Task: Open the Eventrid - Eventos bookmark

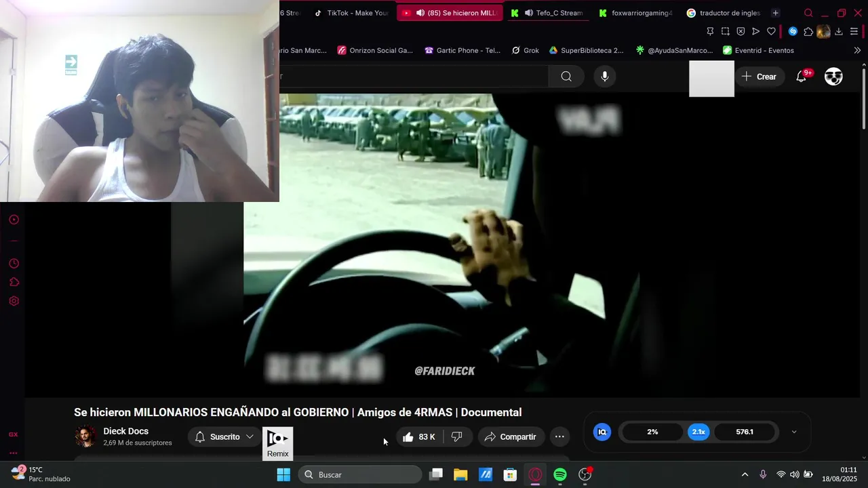Action: pyautogui.click(x=758, y=50)
